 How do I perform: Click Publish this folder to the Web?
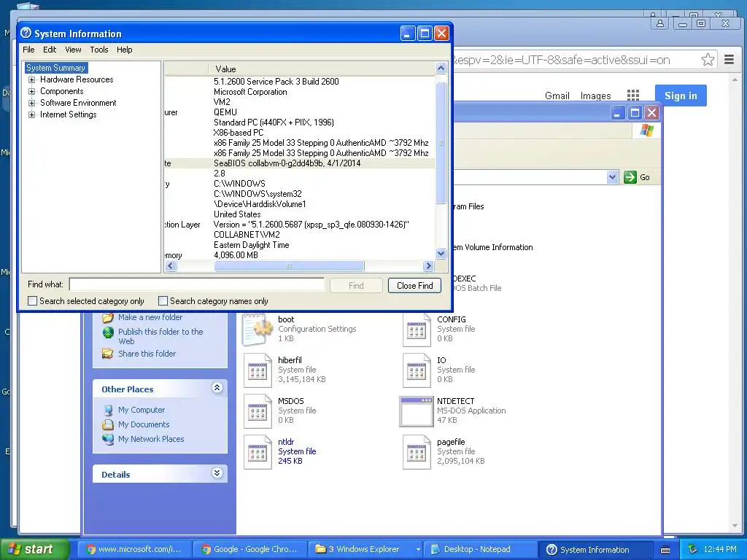coord(160,336)
